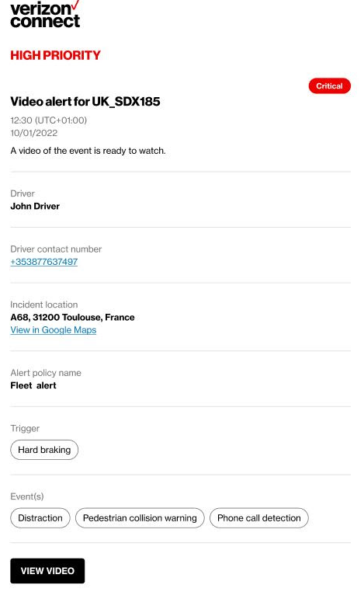Click the 12:30 (UTC+01:00) timestamp
Screen dimensions: 364x592
[49, 120]
